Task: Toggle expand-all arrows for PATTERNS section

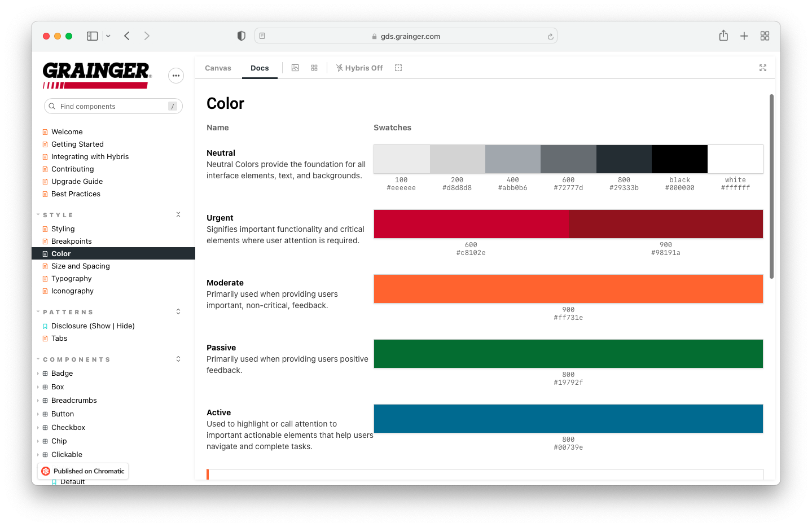Action: [178, 311]
